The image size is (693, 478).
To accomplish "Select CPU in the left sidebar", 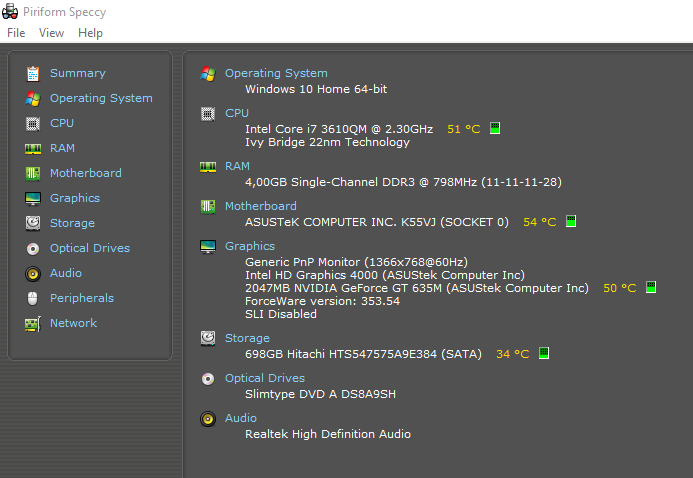I will [x=62, y=123].
